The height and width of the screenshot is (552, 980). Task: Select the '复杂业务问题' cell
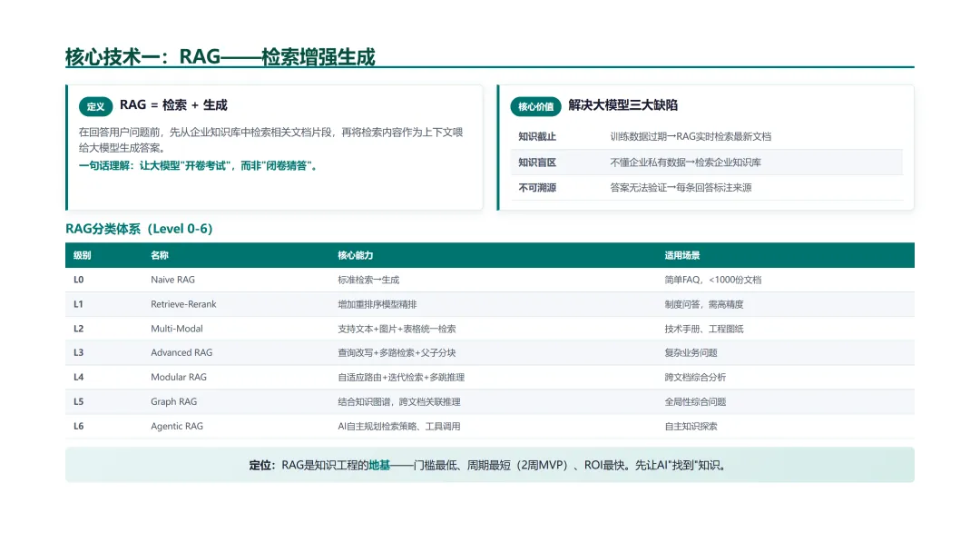point(691,352)
